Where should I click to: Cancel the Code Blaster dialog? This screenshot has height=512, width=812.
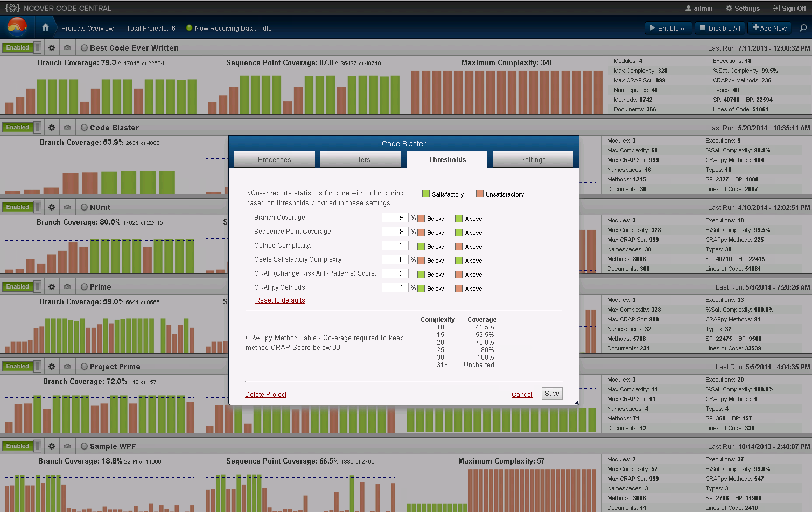coord(522,395)
